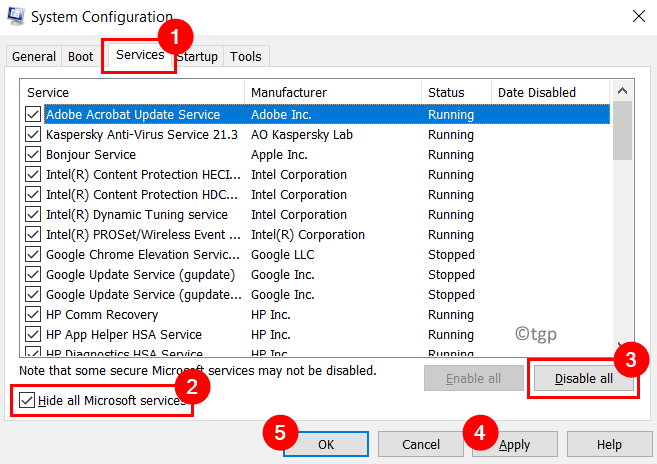Toggle Intel(R) Content Protection HDC checkbox
The image size is (657, 464).
tap(33, 194)
